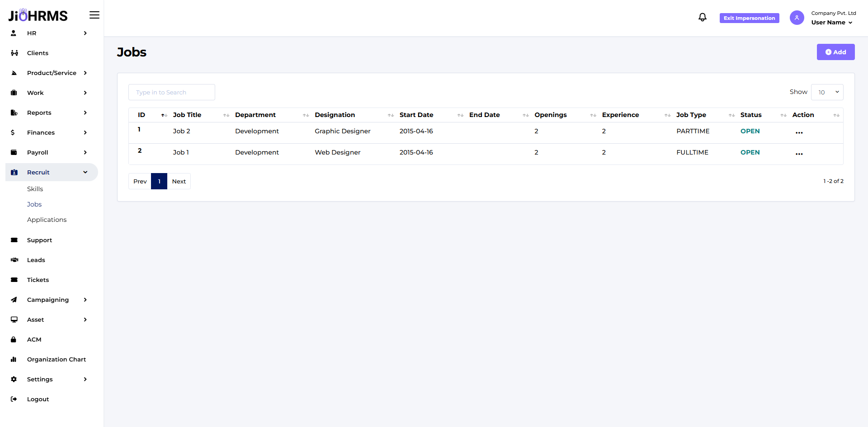Viewport: 868px width, 427px height.
Task: Click the Add job button
Action: point(835,52)
